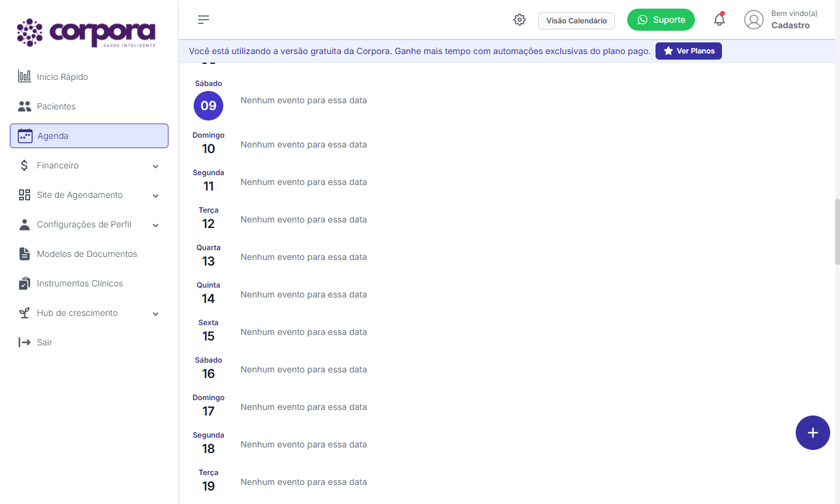840x504 pixels.
Task: Open settings gear icon in header
Action: pos(520,20)
